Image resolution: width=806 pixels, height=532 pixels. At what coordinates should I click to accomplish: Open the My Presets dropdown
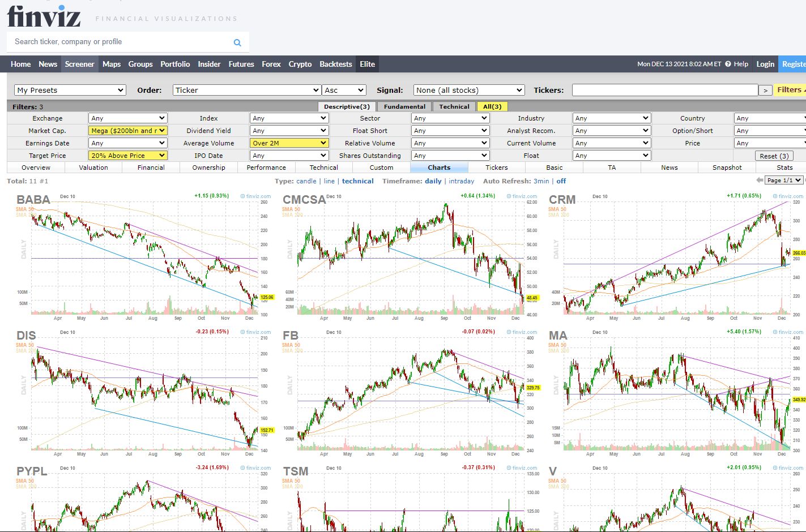coord(70,90)
